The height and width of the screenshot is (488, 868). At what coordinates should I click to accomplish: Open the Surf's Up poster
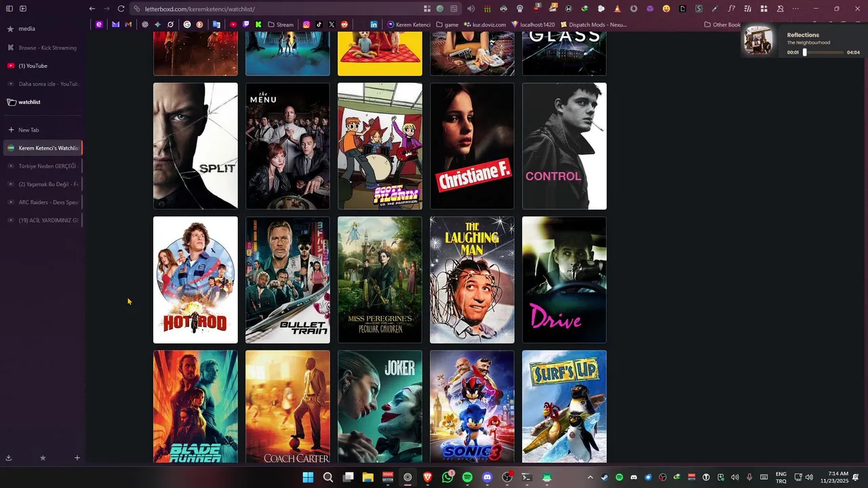pyautogui.click(x=564, y=407)
